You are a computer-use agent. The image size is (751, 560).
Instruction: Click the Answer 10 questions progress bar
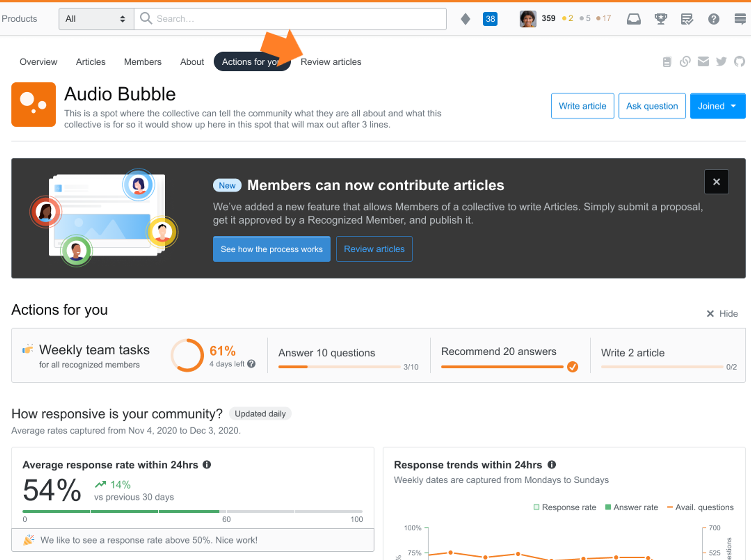tap(339, 367)
